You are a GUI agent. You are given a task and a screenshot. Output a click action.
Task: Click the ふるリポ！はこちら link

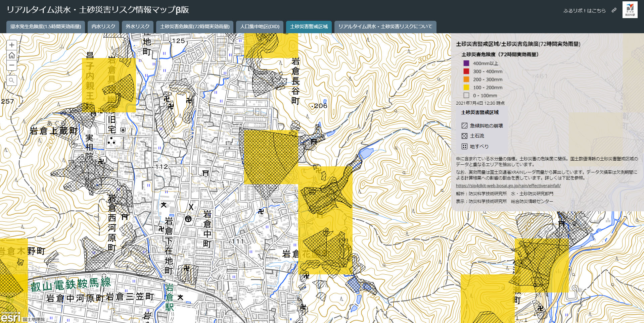click(584, 11)
